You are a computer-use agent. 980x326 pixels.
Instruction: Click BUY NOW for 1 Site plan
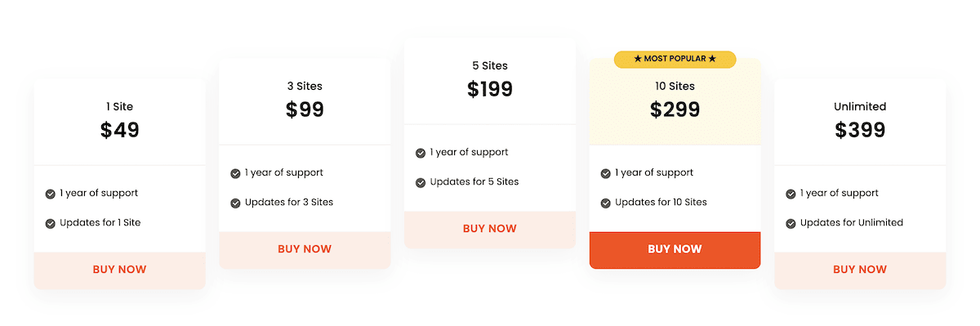click(x=119, y=270)
